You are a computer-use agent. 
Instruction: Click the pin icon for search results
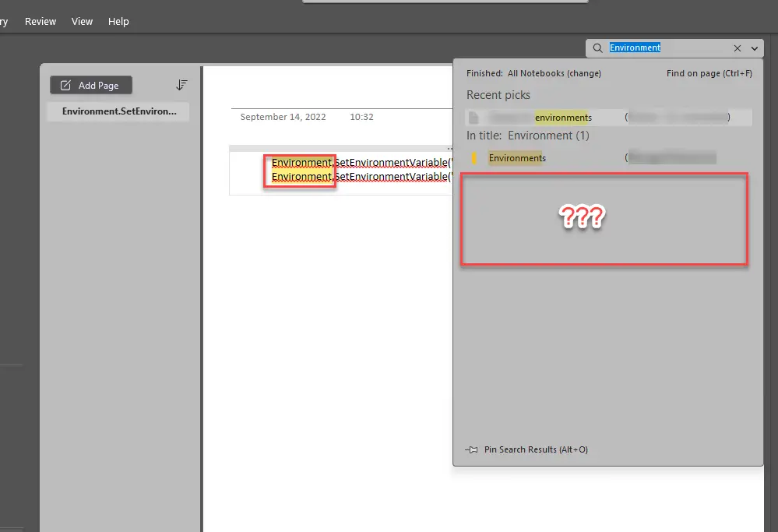click(471, 449)
